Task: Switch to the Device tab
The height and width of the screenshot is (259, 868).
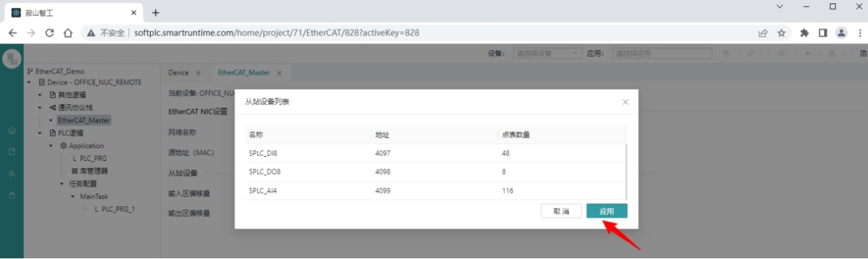Action: 178,73
